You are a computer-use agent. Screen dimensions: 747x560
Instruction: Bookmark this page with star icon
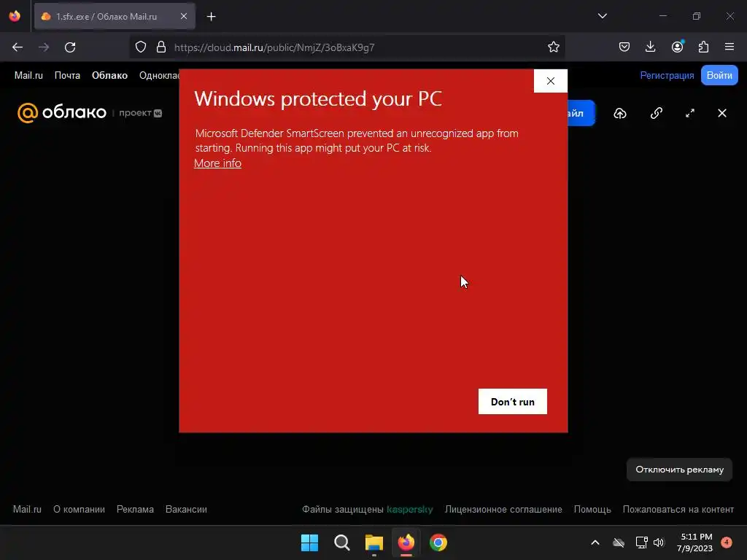click(553, 47)
